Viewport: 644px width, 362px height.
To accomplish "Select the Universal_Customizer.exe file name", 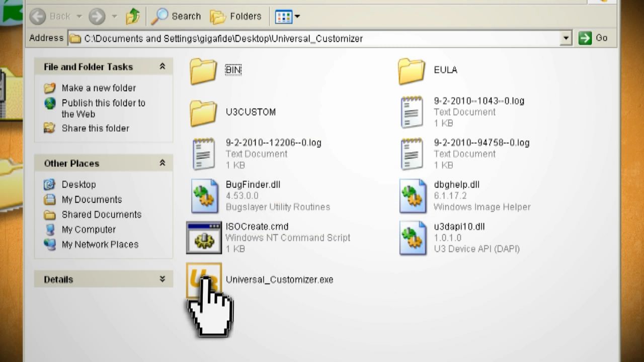I will click(279, 280).
